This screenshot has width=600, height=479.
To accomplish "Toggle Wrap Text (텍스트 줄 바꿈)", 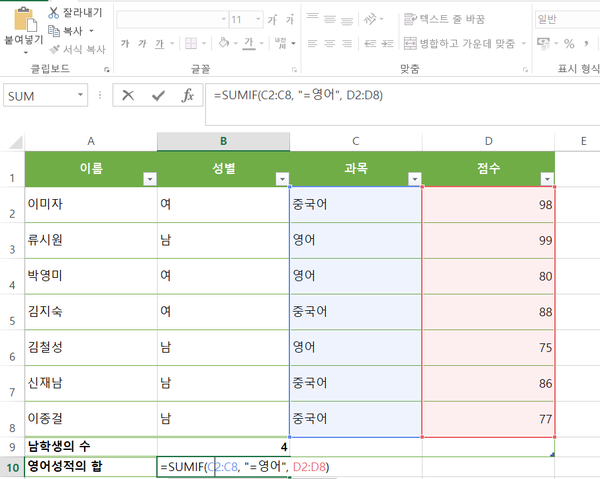I will (444, 19).
